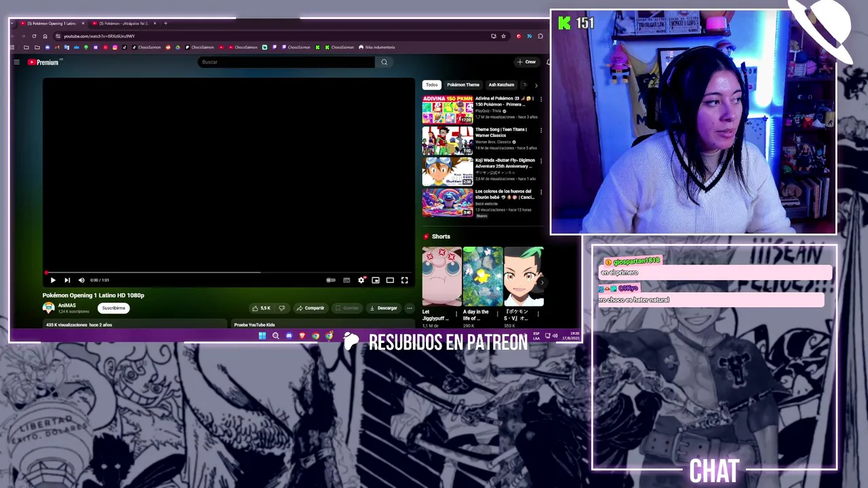The height and width of the screenshot is (488, 868).
Task: Click Prueba YouTube Kids text
Action: (x=254, y=325)
